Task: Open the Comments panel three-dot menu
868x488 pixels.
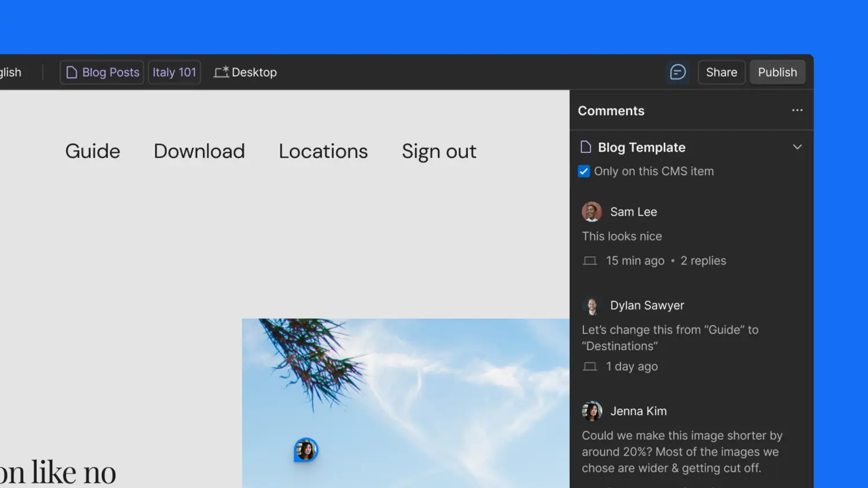Action: (x=797, y=110)
